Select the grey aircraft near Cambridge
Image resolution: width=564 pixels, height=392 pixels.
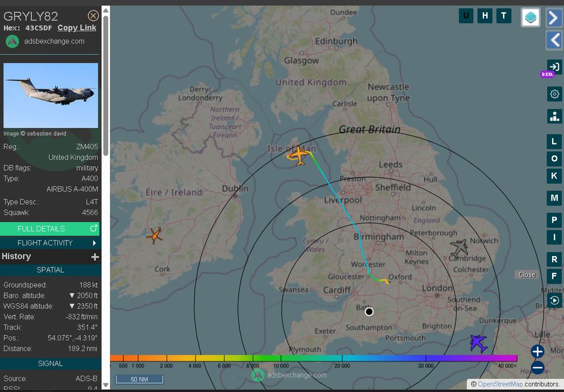[x=459, y=248]
